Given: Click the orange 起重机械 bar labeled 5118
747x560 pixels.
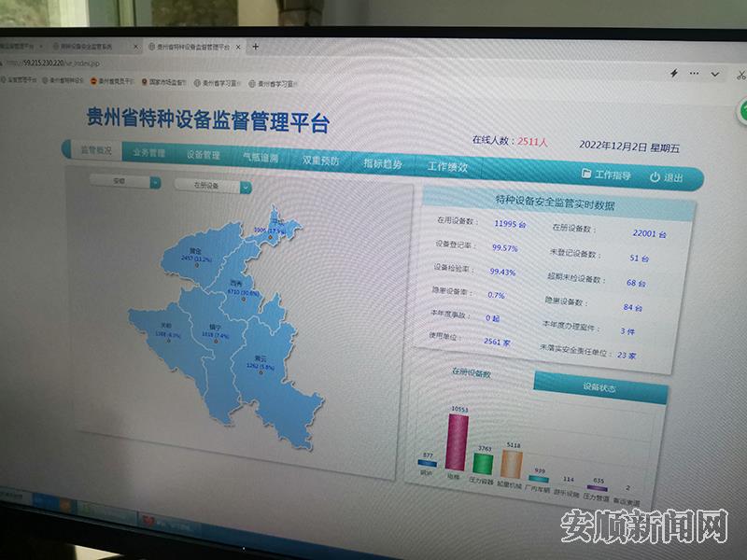Looking at the screenshot, I should coord(512,464).
